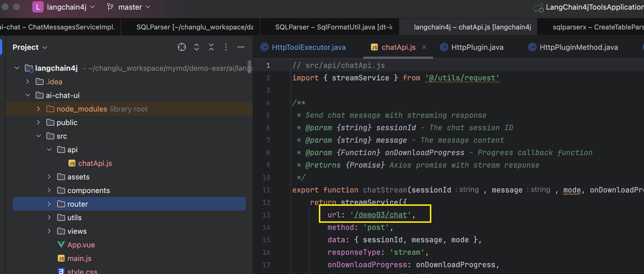644x274 pixels.
Task: Select chatApi.js in the project tree
Action: pos(95,163)
